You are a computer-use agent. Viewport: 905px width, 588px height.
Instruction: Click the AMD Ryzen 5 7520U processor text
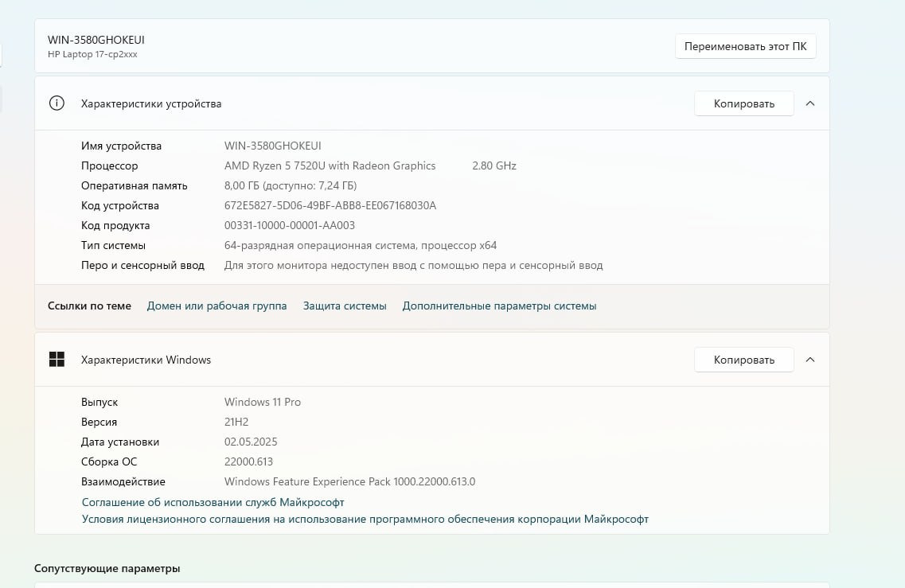(330, 165)
